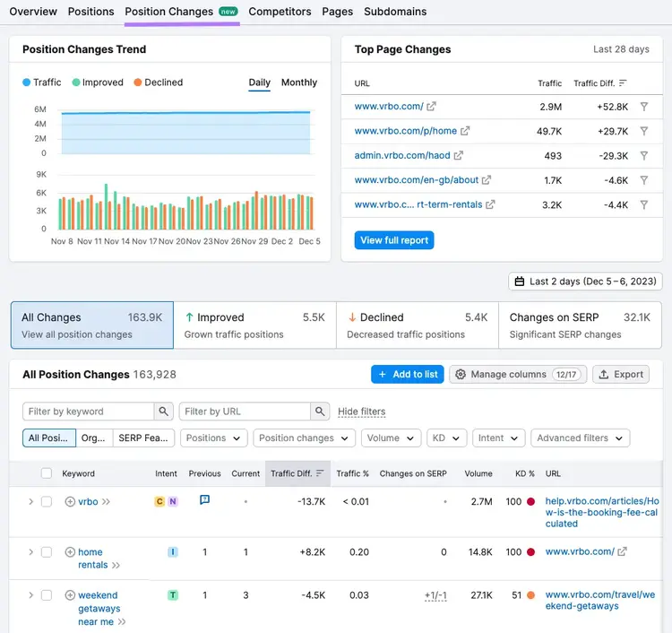The height and width of the screenshot is (633, 672).
Task: Open the Positions filter dropdown
Action: tap(213, 438)
